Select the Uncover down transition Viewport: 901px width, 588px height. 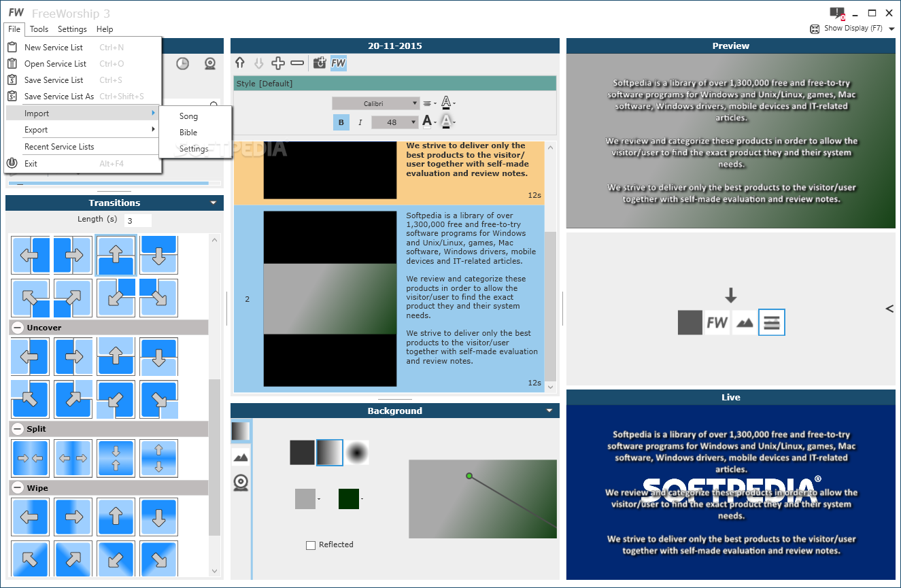[158, 357]
